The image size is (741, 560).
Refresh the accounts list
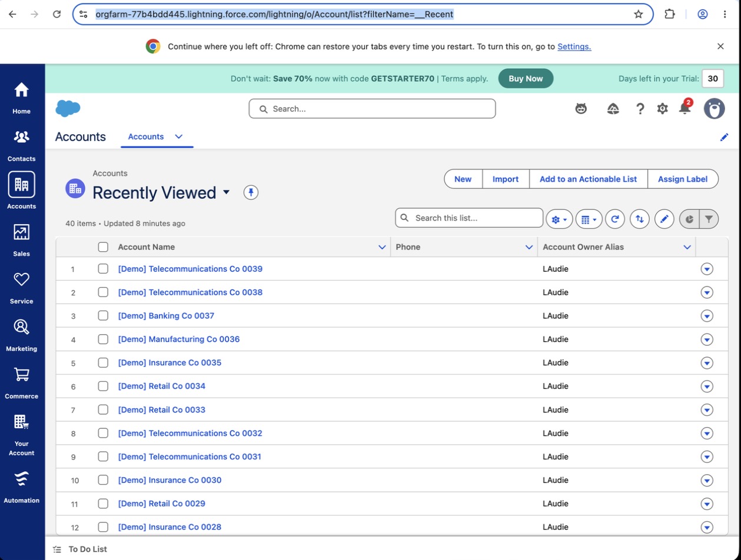[x=615, y=219]
